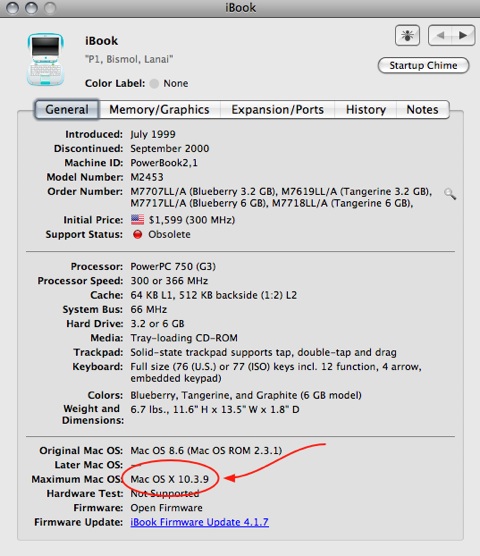Click the Order Number line starting M7717LL/A
The image size is (480, 556).
[272, 203]
